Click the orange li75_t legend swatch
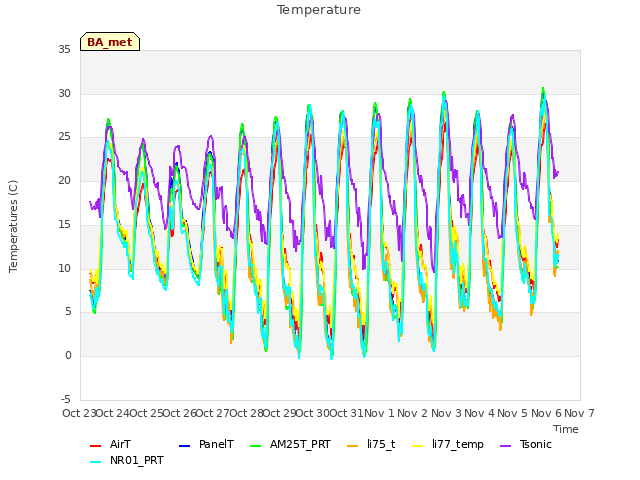Viewport: 640px width, 480px height. (352, 446)
